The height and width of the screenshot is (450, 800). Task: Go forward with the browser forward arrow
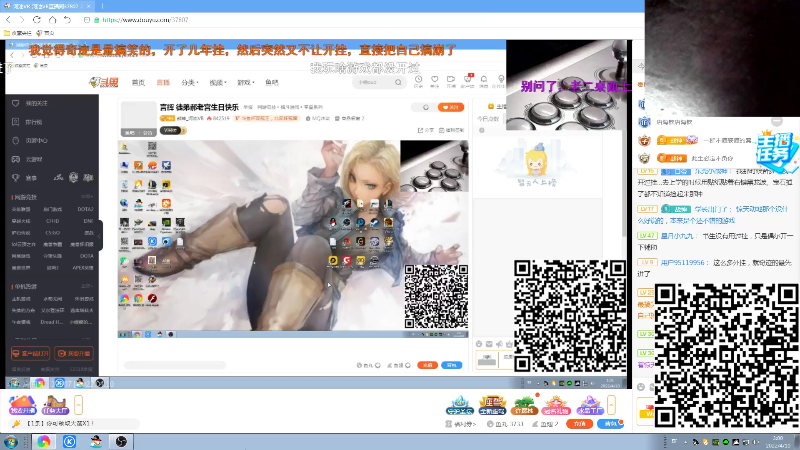coord(22,19)
